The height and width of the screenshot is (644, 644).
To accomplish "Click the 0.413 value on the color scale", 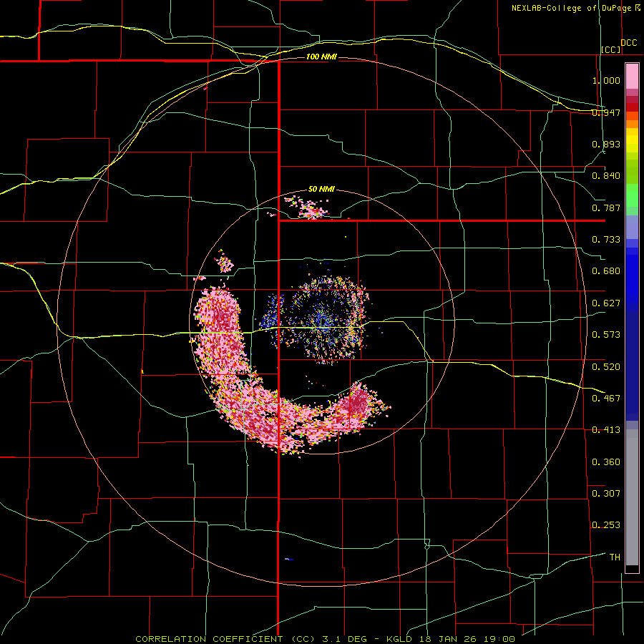I will 606,430.
